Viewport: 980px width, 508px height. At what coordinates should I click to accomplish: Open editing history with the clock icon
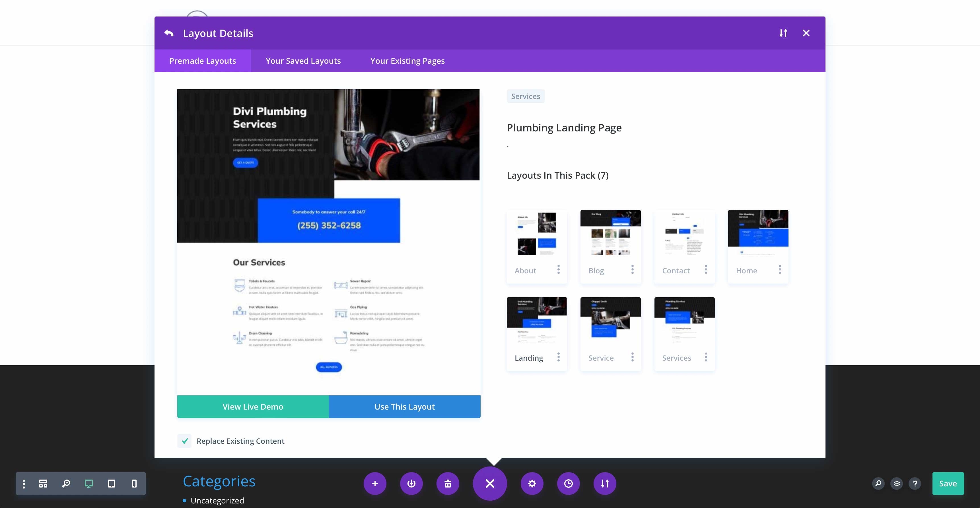pos(568,483)
